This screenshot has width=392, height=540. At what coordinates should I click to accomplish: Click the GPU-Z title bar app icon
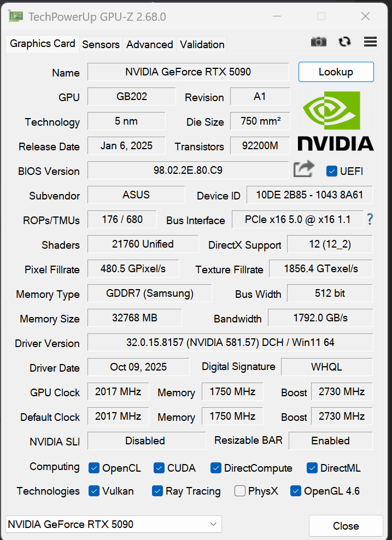coord(16,16)
